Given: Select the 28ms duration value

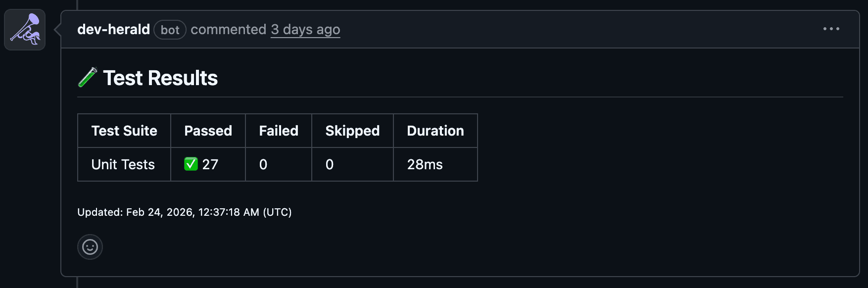Looking at the screenshot, I should coord(425,164).
